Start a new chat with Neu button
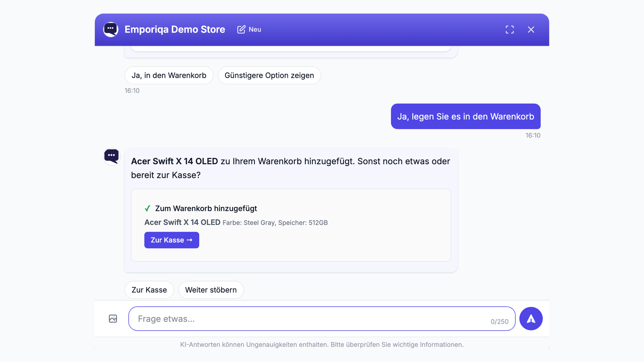 click(x=249, y=29)
